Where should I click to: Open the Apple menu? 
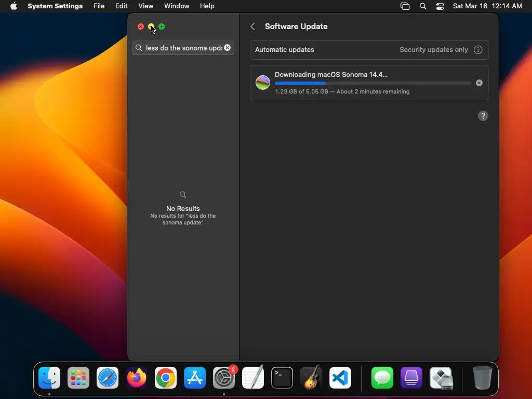[14, 6]
